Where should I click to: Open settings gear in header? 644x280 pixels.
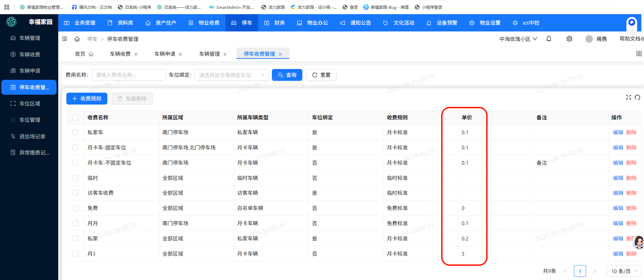pos(570,39)
